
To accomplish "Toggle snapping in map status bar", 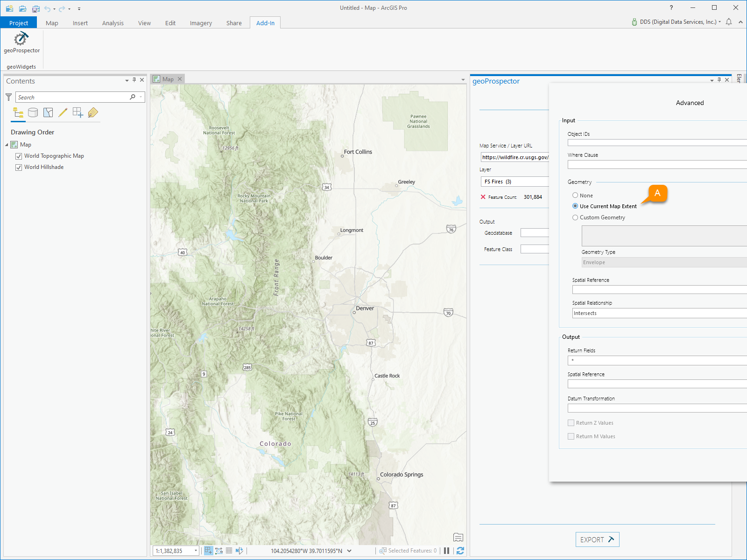I will (209, 551).
